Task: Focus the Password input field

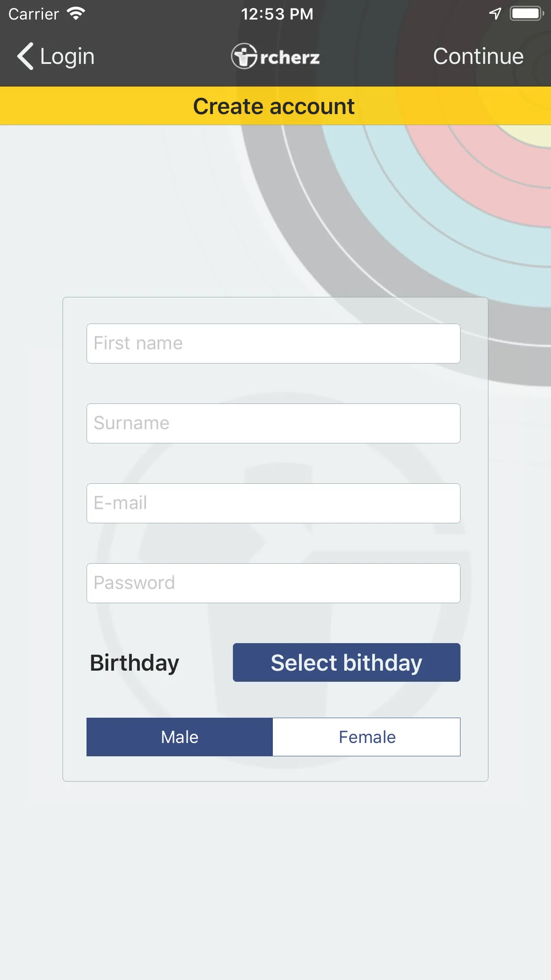Action: pyautogui.click(x=273, y=583)
